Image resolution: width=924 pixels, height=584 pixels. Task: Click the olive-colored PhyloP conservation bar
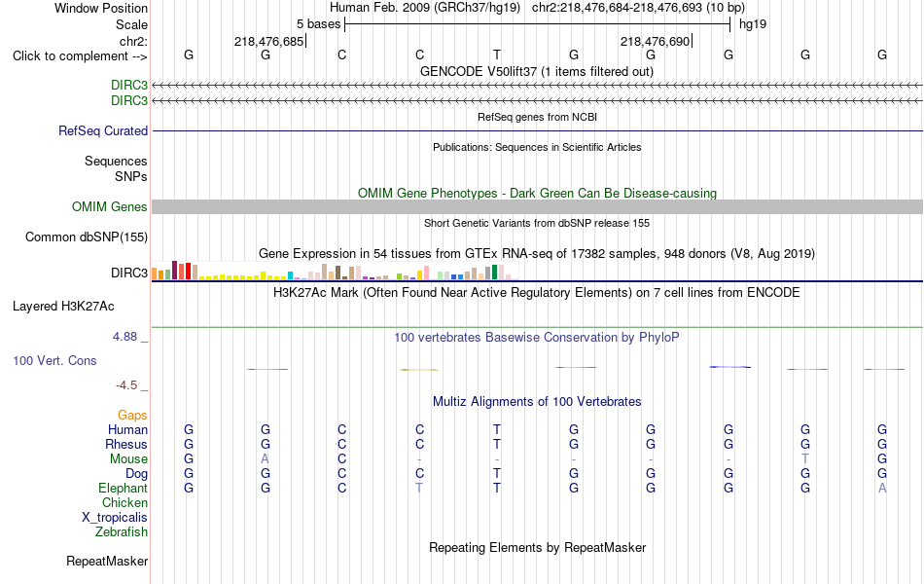[x=419, y=370]
